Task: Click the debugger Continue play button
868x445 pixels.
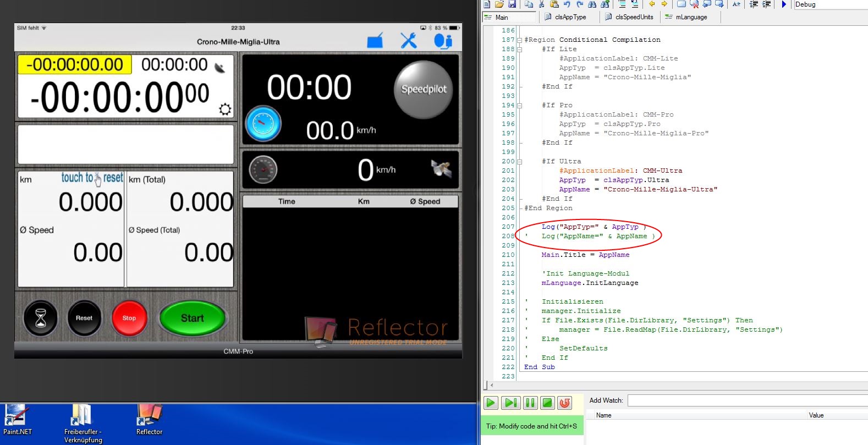Action: pyautogui.click(x=491, y=403)
